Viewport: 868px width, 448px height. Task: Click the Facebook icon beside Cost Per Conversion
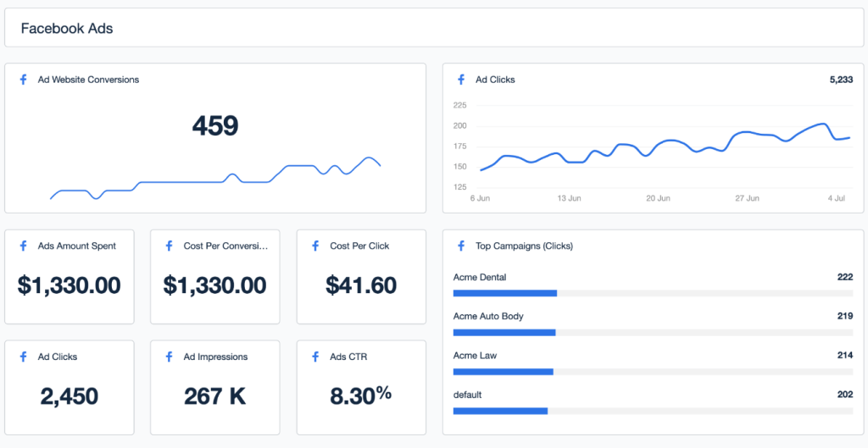(170, 246)
